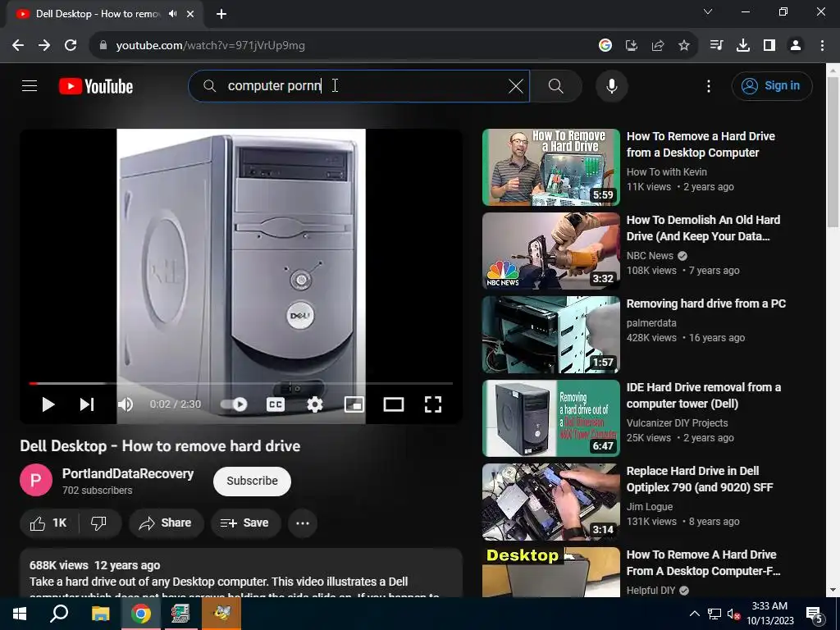Open Vulcanizer DIY Projects channel name

coord(677,423)
